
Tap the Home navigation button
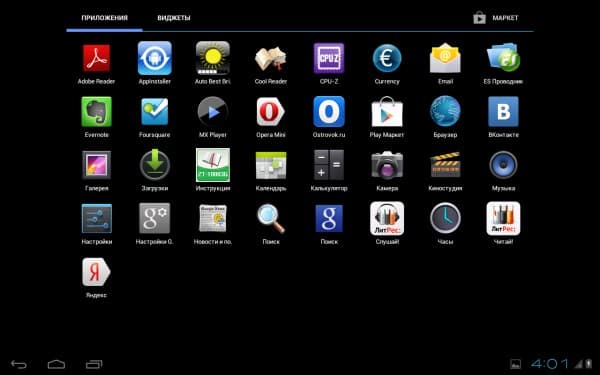pos(56,364)
